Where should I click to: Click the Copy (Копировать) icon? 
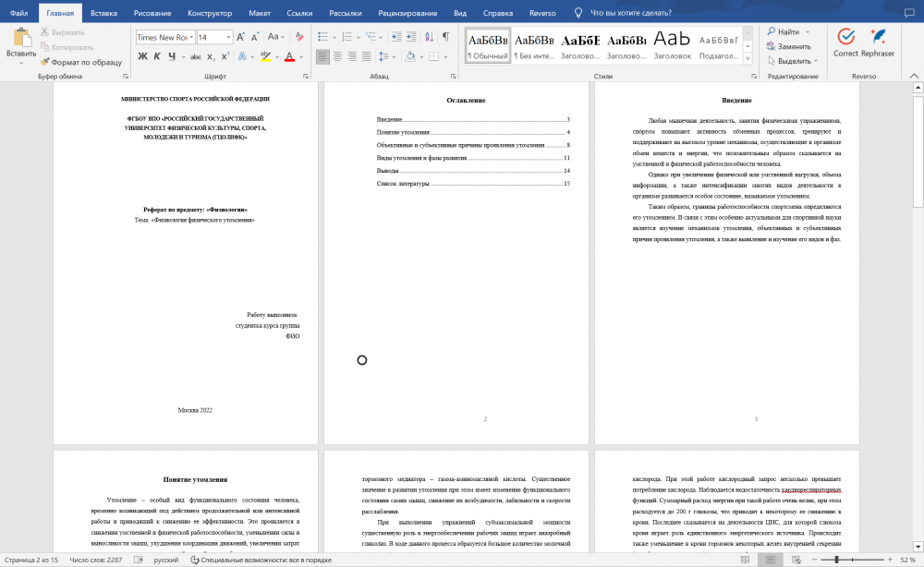click(44, 47)
